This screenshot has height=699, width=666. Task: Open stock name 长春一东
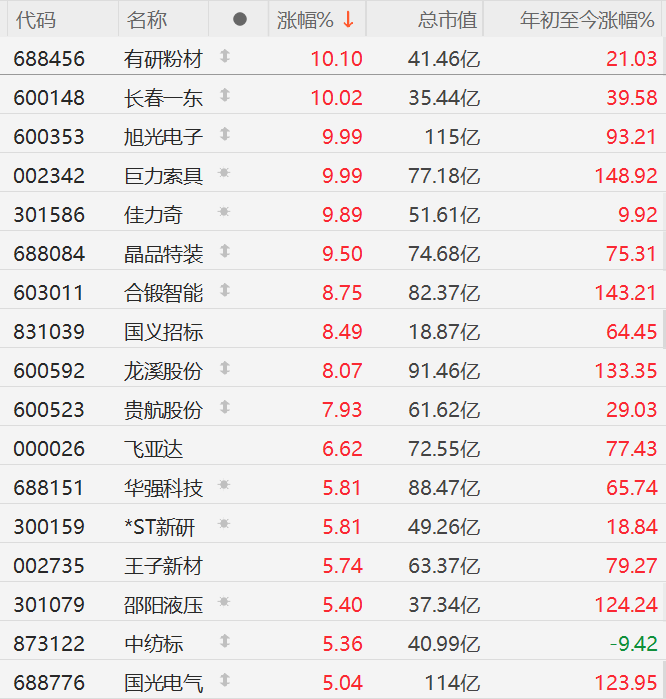point(163,98)
